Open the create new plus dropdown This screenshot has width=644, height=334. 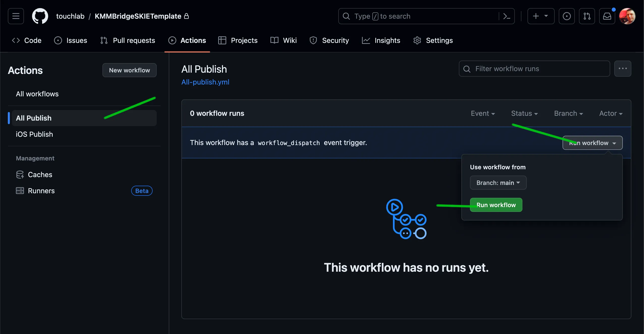[x=541, y=16]
